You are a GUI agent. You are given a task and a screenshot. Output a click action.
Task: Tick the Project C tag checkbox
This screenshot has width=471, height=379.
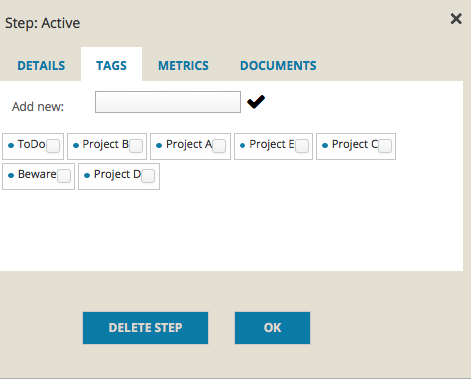[x=385, y=146]
